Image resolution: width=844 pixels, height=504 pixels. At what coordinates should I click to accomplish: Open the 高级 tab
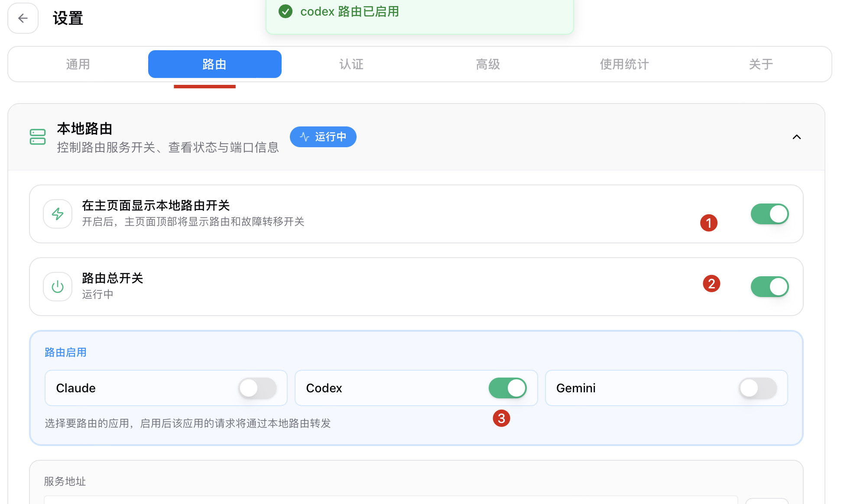click(488, 64)
